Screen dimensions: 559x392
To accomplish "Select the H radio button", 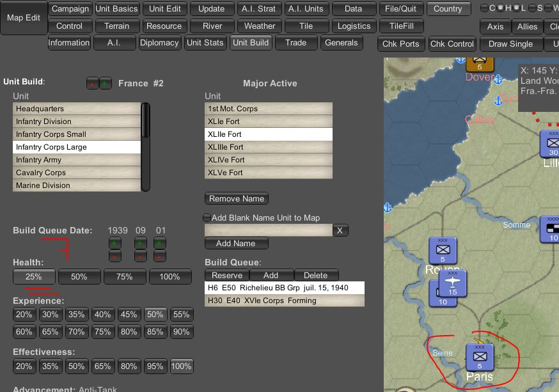I will pyautogui.click(x=501, y=8).
